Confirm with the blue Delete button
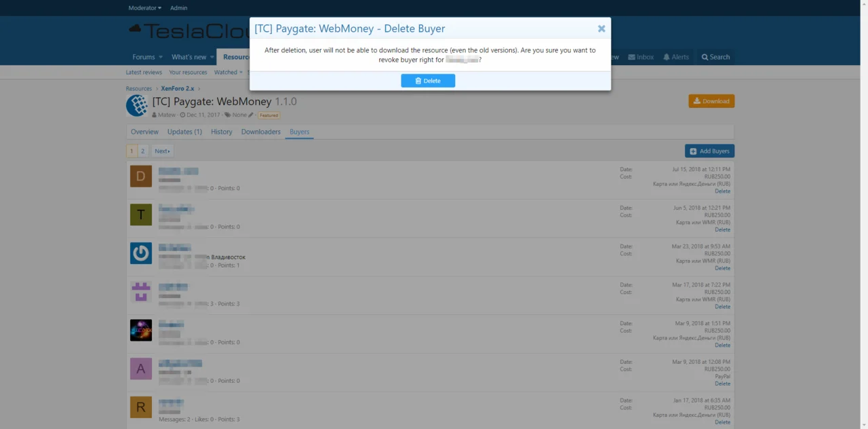 click(428, 81)
